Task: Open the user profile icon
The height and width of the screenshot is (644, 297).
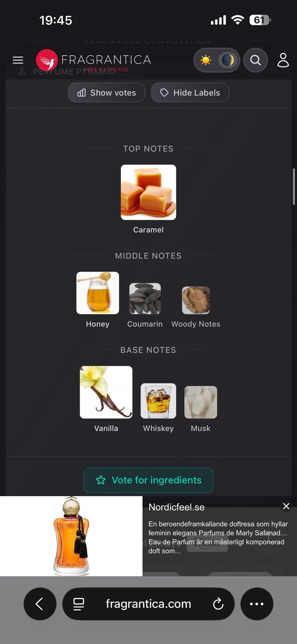Action: coord(283,60)
